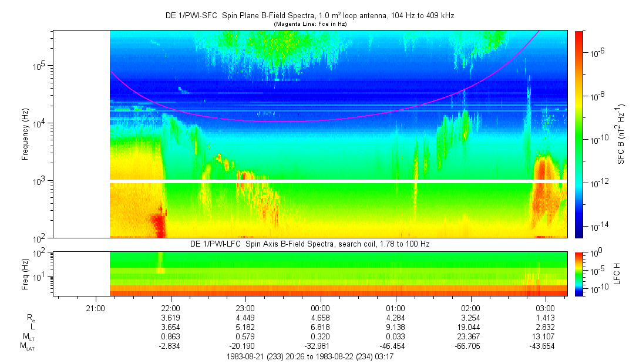Click the "SFC B" colorbar units label
This screenshot has width=636, height=364.
621,134
